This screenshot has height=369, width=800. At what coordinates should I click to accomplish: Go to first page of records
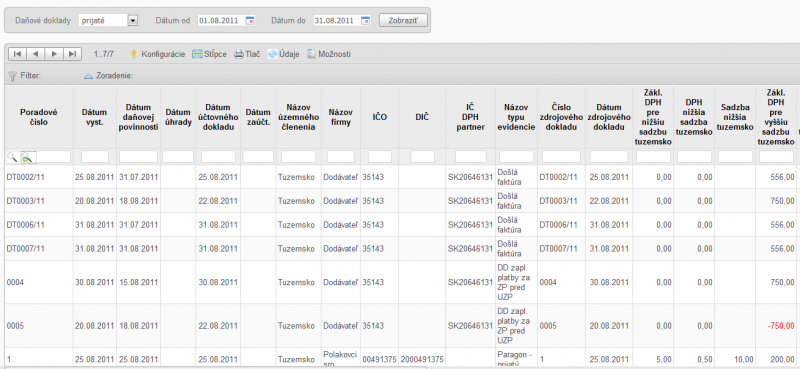[x=17, y=54]
